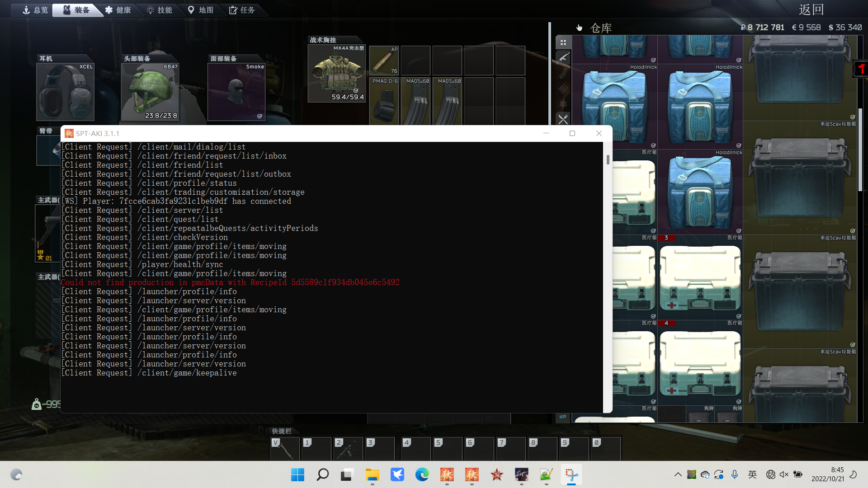Click the euro balance € 9 568
Image resolution: width=868 pixels, height=488 pixels.
[806, 28]
